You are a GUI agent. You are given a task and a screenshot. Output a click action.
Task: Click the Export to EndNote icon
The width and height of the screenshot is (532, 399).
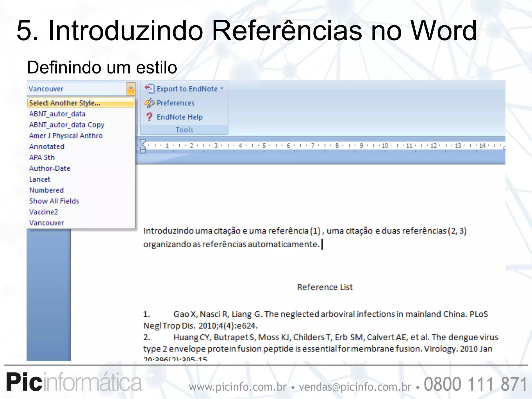click(x=150, y=89)
